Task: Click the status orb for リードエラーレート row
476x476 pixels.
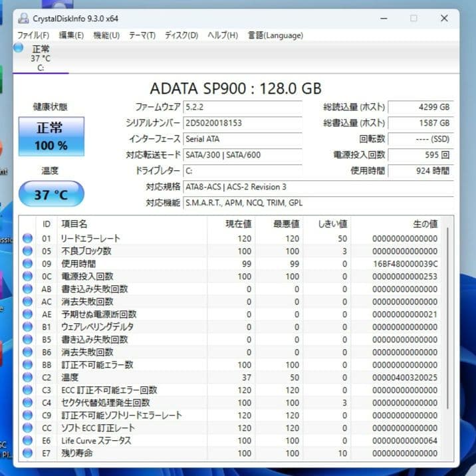Action: (28, 238)
